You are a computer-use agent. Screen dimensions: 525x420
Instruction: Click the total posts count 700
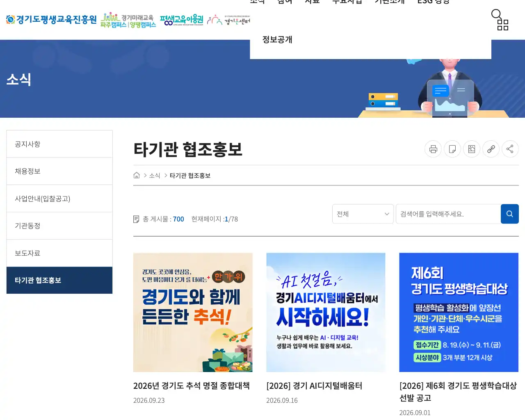tap(178, 219)
